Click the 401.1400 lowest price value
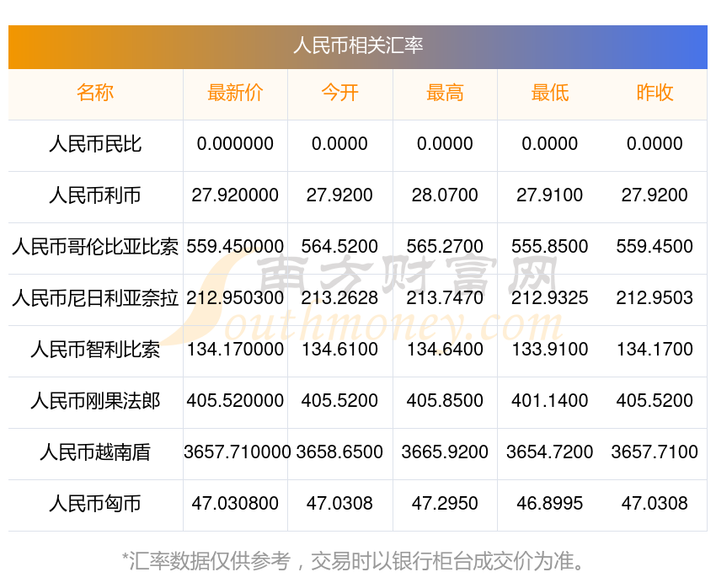 [x=550, y=401]
